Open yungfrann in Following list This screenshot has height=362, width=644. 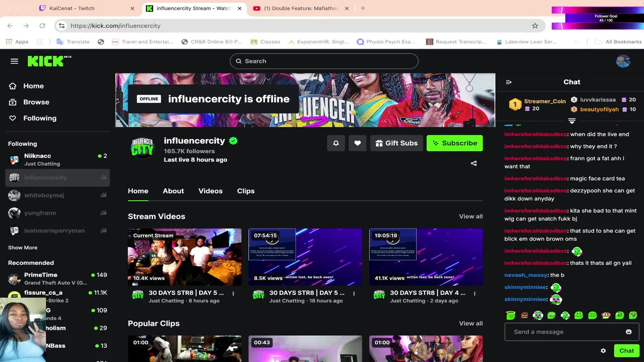(x=57, y=213)
